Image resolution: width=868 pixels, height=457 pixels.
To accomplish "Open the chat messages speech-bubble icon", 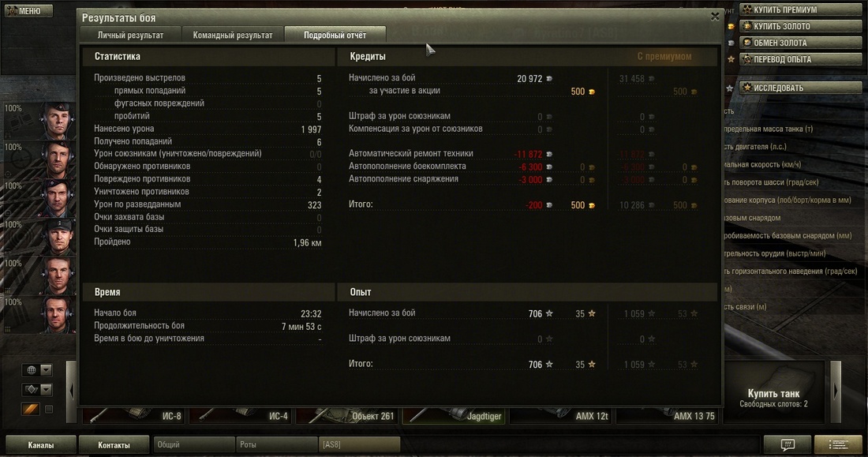I will [x=787, y=444].
